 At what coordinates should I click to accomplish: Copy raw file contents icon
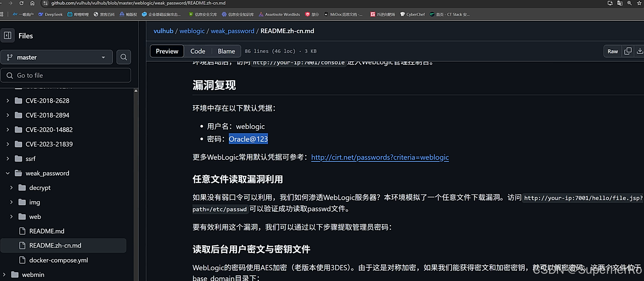pyautogui.click(x=628, y=51)
